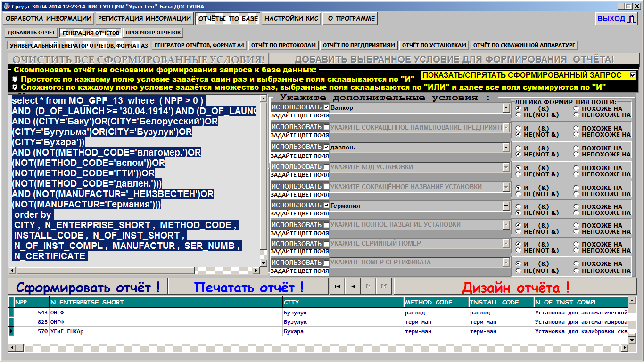The image size is (644, 362).
Task: Select the Бухара city cell
Action: 343,331
